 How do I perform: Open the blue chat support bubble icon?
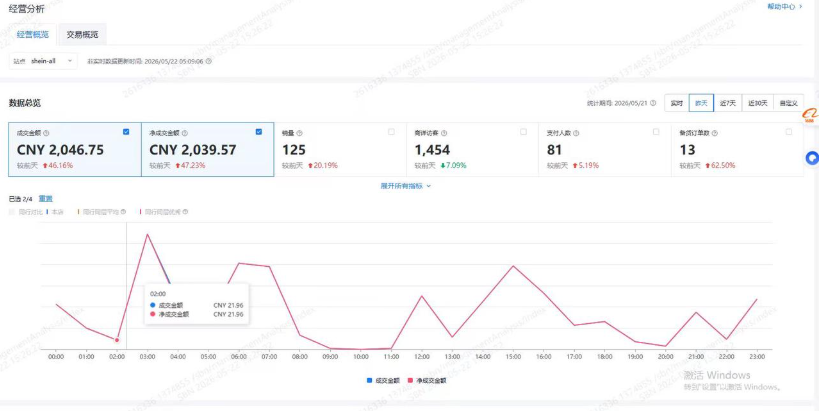[x=813, y=158]
